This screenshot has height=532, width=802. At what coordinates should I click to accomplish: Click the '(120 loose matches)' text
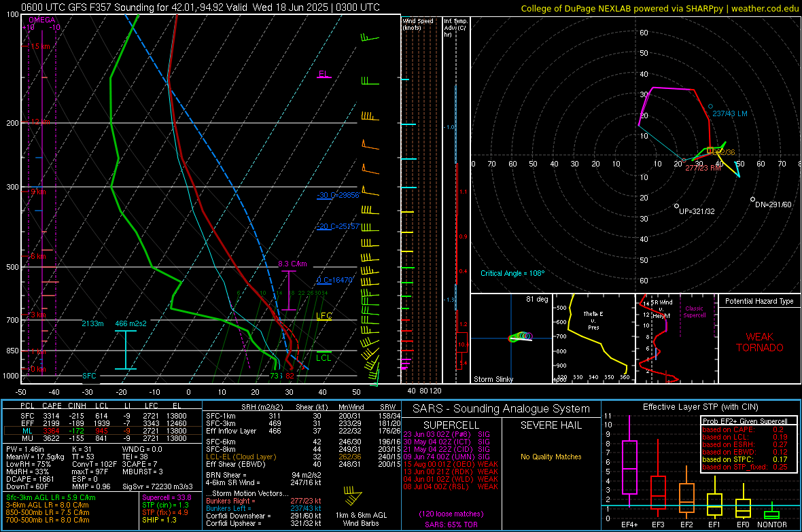coord(451,514)
